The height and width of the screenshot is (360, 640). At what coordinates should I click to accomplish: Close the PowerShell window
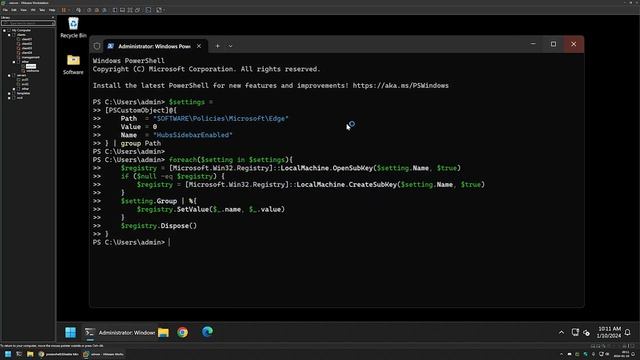(573, 44)
